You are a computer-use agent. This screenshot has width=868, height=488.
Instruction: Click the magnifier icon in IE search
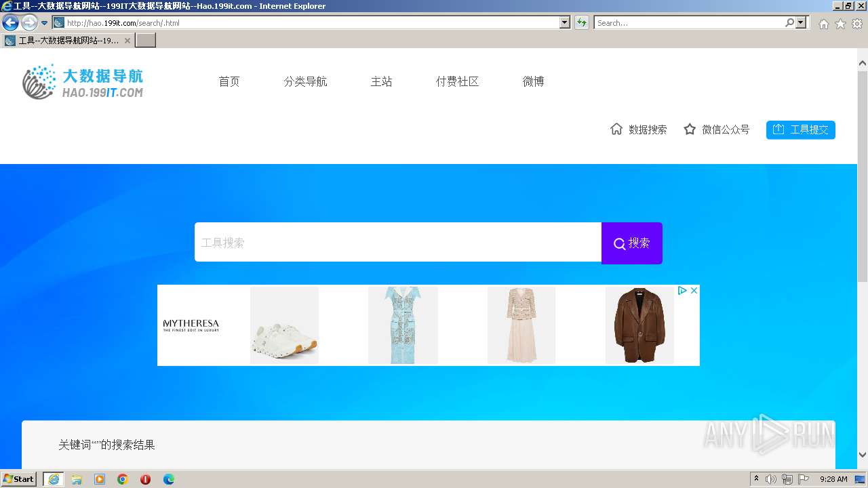tap(789, 23)
